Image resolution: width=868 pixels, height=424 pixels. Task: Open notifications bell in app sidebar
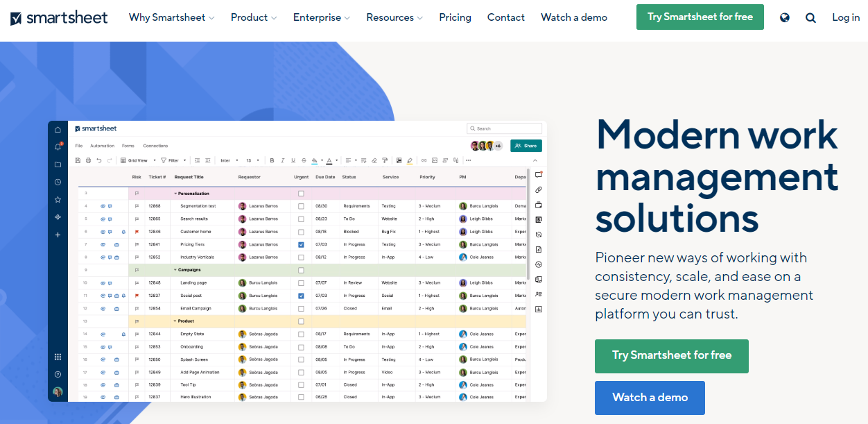[58, 146]
